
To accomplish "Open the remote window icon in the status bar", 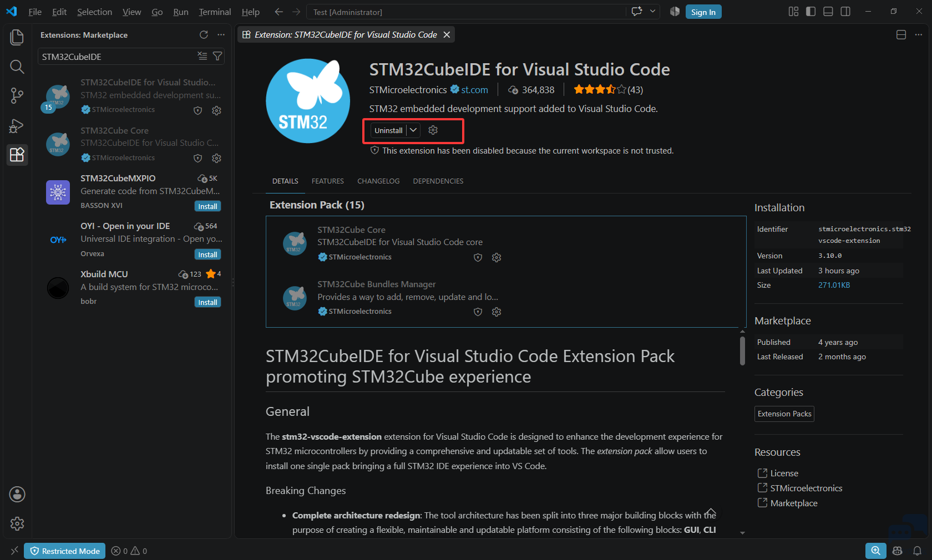I will 14,551.
